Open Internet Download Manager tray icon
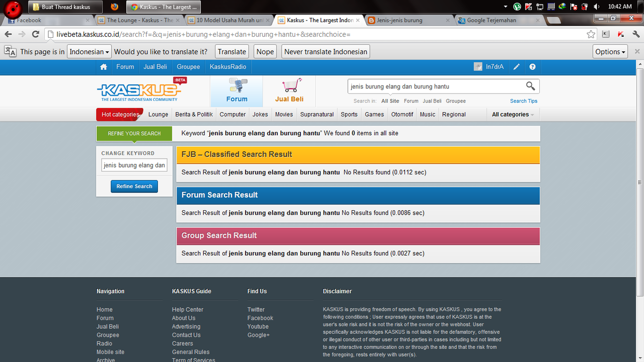 pos(562,7)
